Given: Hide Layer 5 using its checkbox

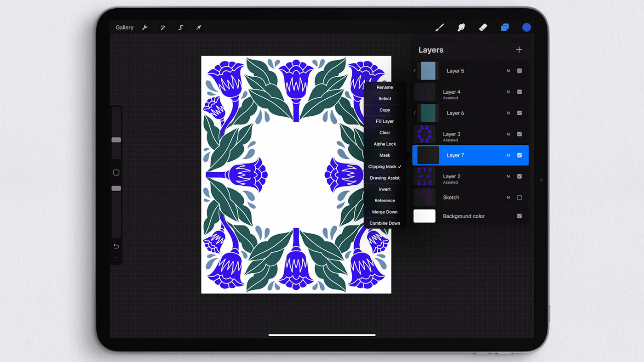Looking at the screenshot, I should coord(519,71).
